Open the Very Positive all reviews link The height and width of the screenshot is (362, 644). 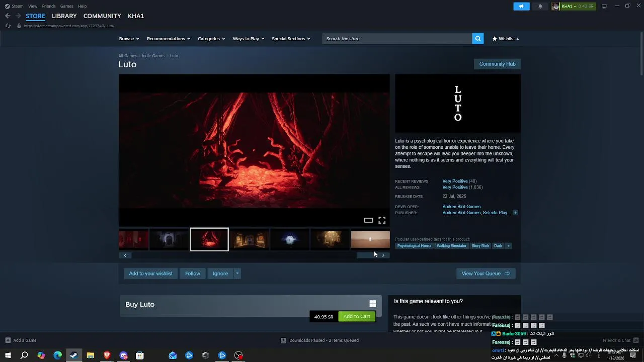click(455, 187)
